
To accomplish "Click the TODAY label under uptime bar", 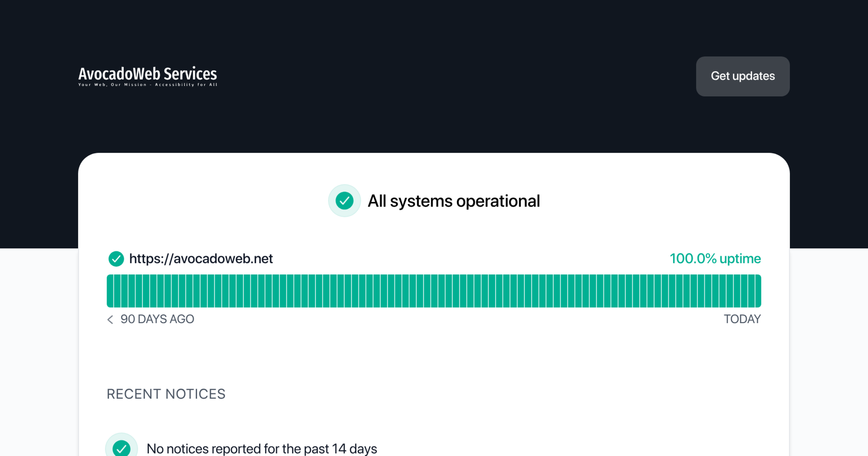I will click(742, 319).
